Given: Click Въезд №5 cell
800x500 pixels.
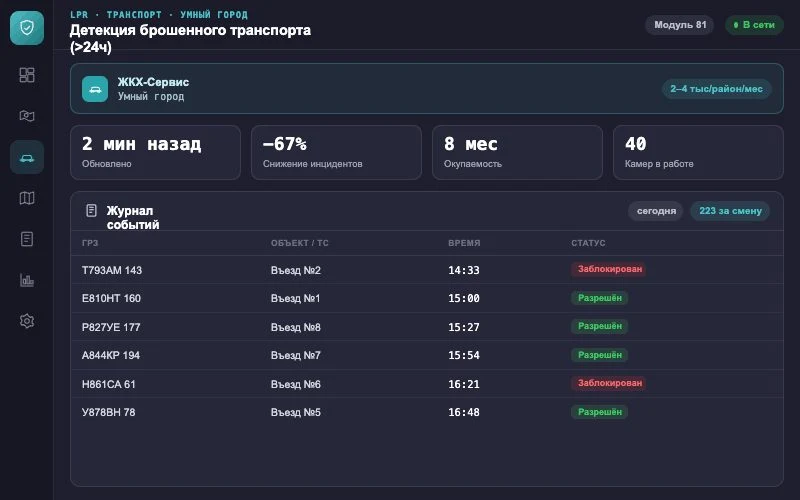Looking at the screenshot, I should [295, 412].
